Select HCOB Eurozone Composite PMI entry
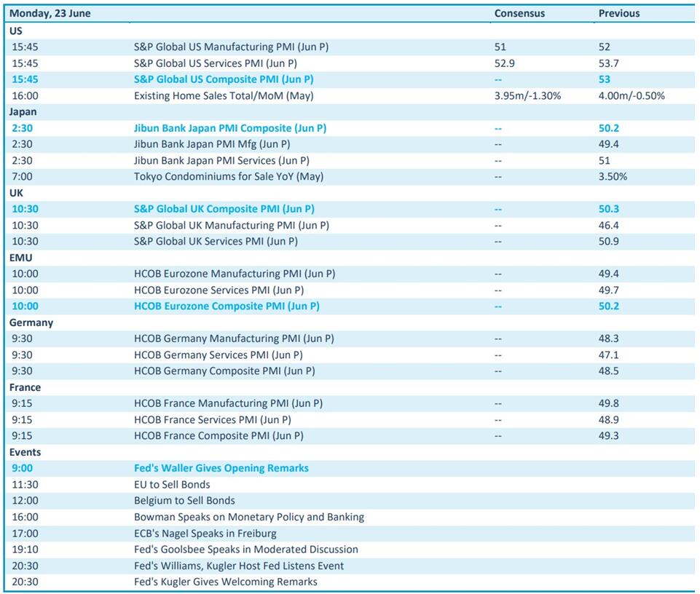700x594 pixels. pos(227,306)
